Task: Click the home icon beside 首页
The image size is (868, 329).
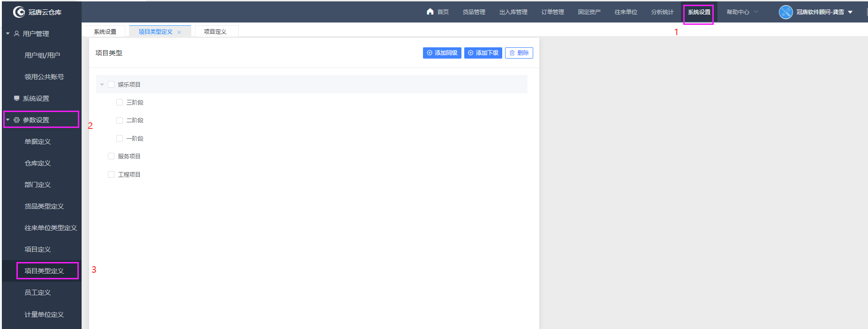Action: tap(430, 11)
